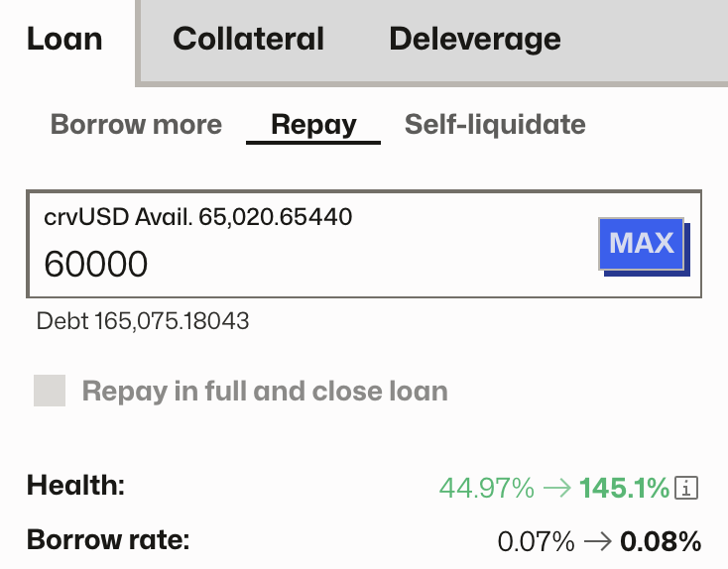The image size is (728, 569).
Task: Click the Health label
Action: pyautogui.click(x=75, y=486)
